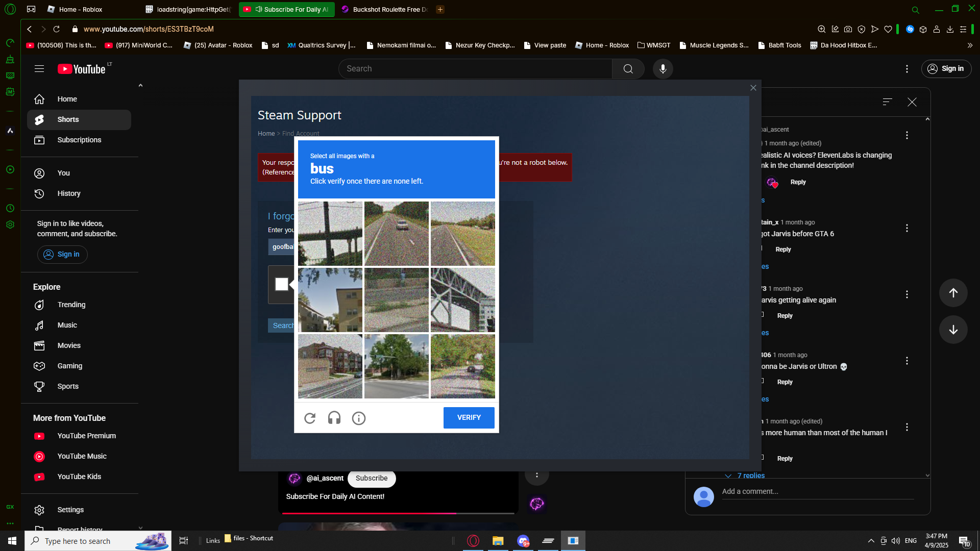Open options for more human than comment
The height and width of the screenshot is (551, 980).
[x=907, y=427]
